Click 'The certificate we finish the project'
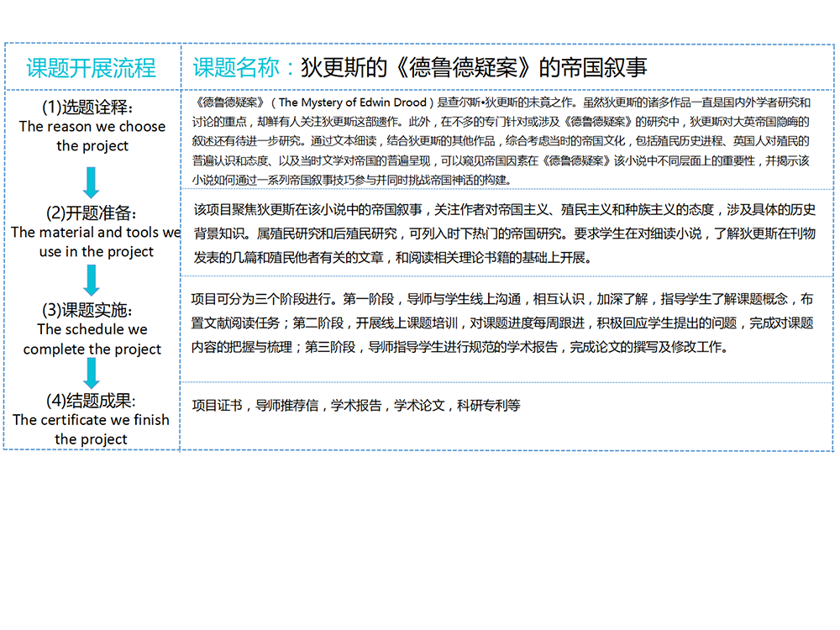 [91, 429]
